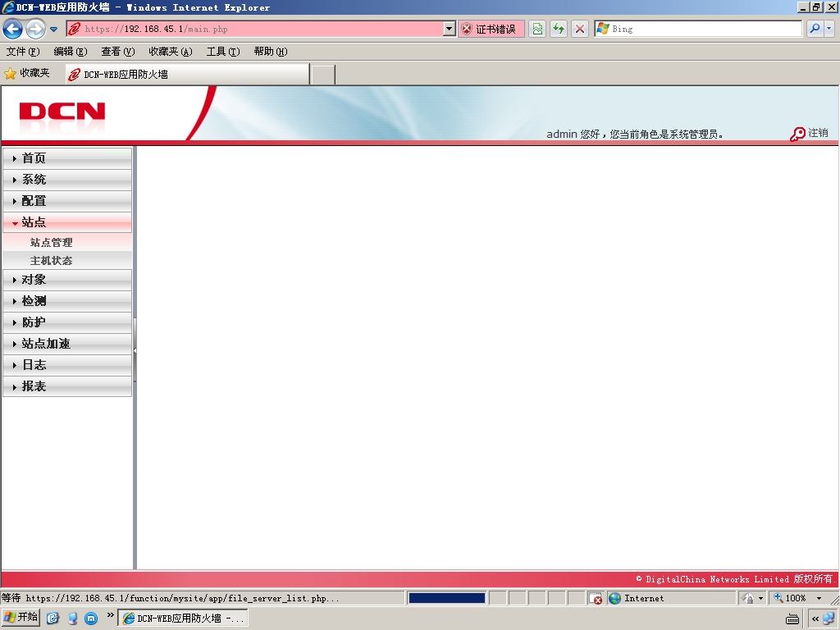Click the browser Forward arrow button
This screenshot has height=630, width=840.
[36, 29]
